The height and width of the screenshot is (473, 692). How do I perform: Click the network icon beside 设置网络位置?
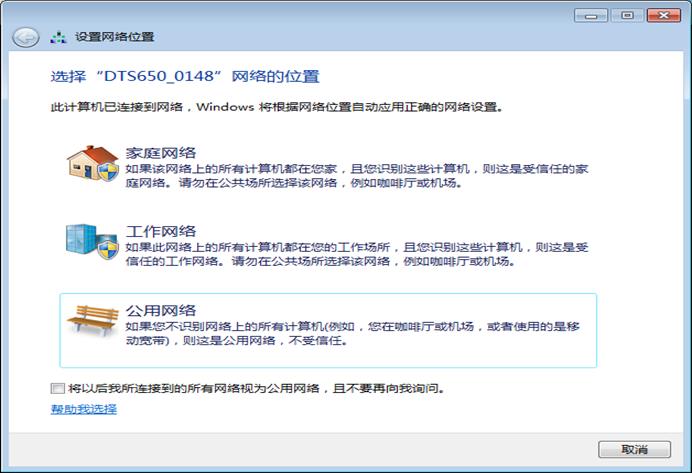point(58,38)
